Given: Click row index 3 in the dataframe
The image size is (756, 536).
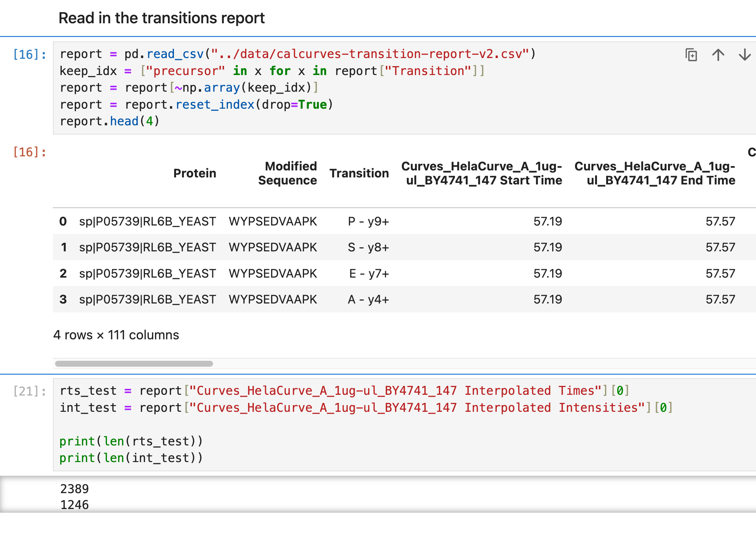Looking at the screenshot, I should 63,299.
